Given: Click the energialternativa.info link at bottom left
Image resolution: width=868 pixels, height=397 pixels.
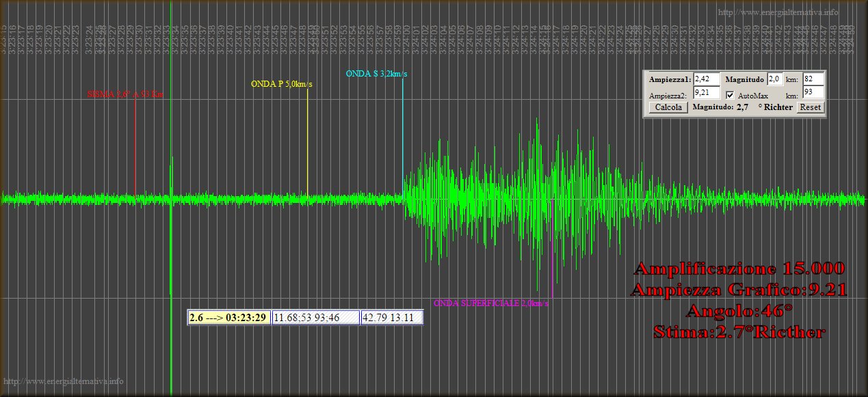Looking at the screenshot, I should point(64,381).
